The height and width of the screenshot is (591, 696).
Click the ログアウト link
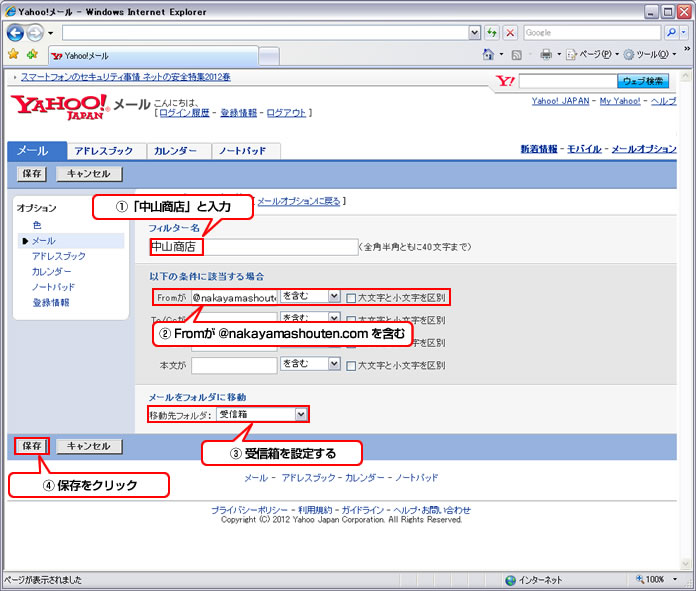286,113
